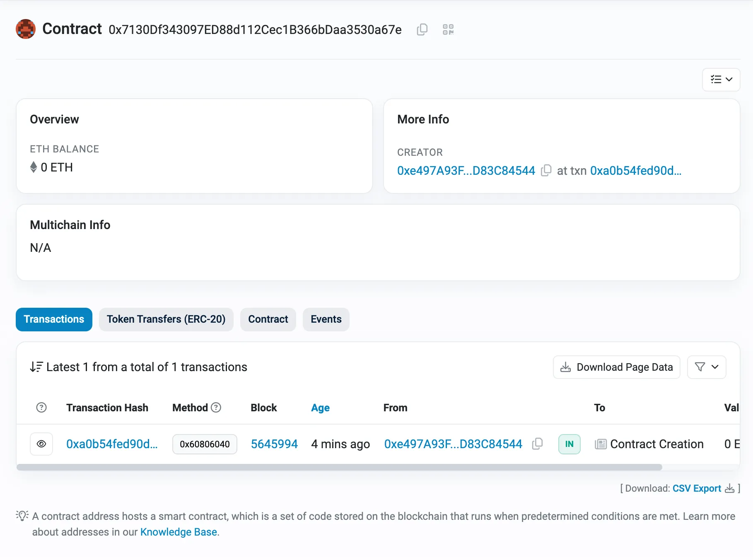Toggle the transaction preview eye button
The image size is (753, 560).
point(41,444)
